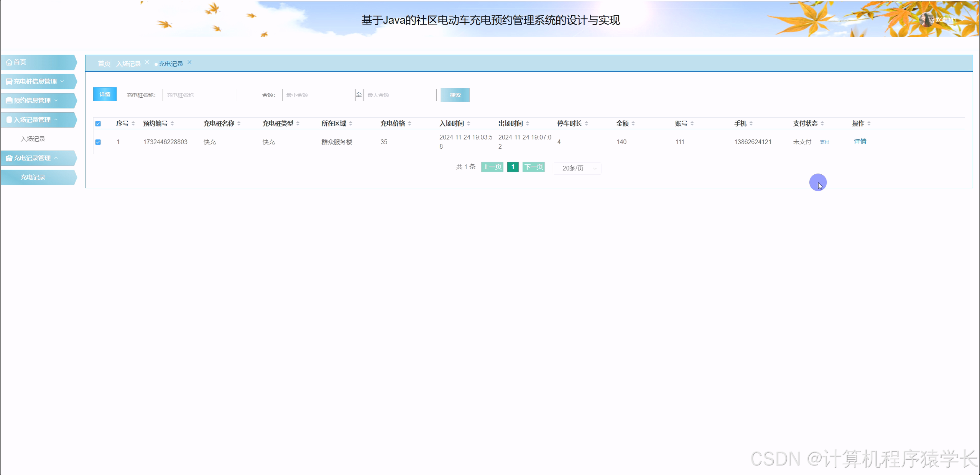
Task: Click the 搜索 search button
Action: 455,95
